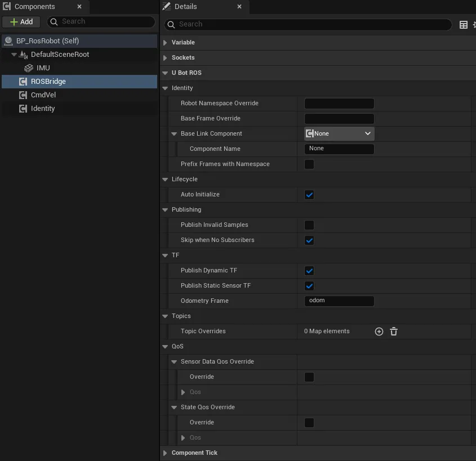Uncheck Auto Initialize checkbox

tap(309, 195)
